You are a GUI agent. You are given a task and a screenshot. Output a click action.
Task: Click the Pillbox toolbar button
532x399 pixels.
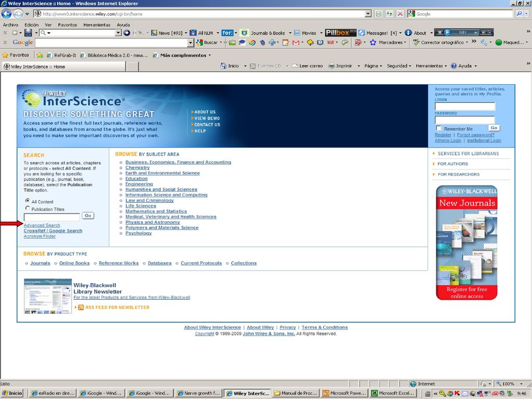(x=340, y=33)
